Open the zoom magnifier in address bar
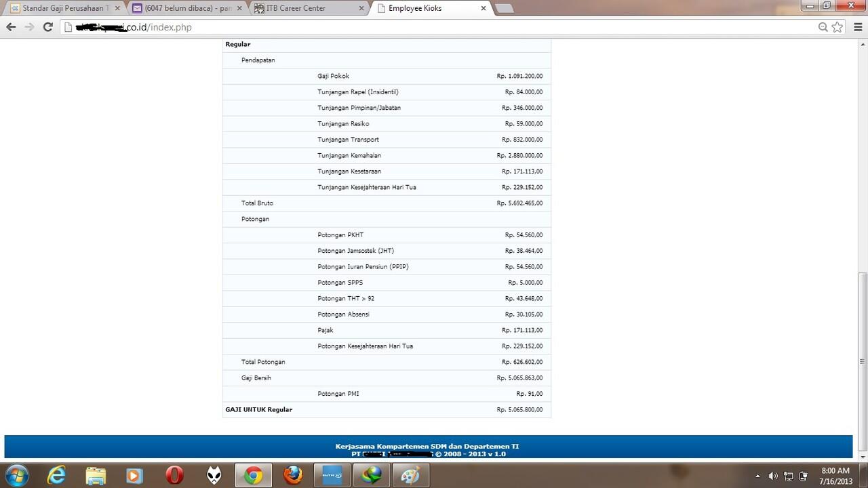The width and height of the screenshot is (868, 488). pos(823,27)
